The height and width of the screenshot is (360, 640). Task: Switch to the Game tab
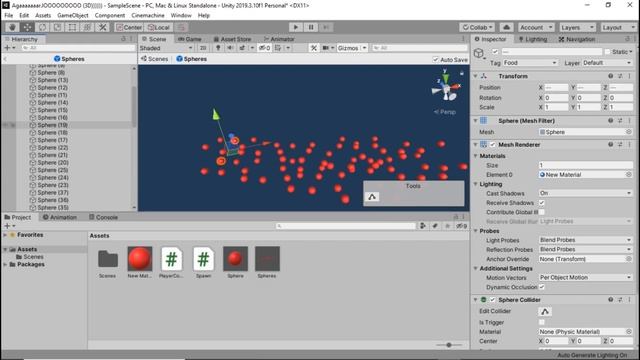(x=190, y=39)
